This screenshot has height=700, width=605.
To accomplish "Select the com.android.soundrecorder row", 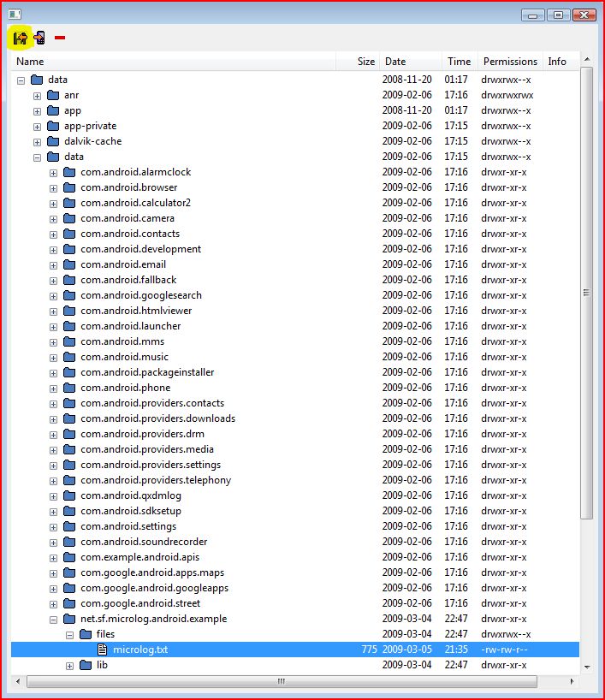I will 295,542.
